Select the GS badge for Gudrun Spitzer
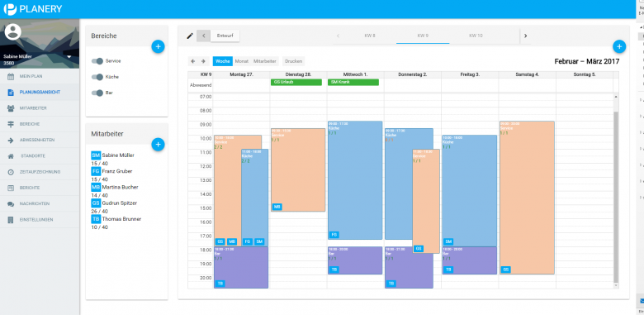644x315 pixels. (96, 203)
